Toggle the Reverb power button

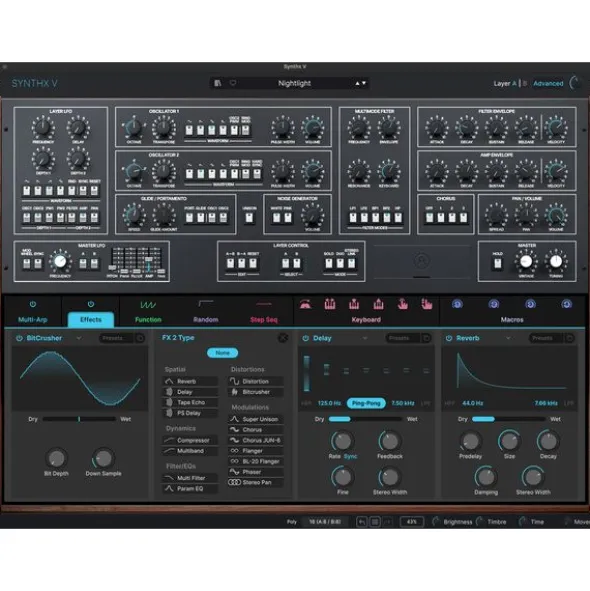449,338
